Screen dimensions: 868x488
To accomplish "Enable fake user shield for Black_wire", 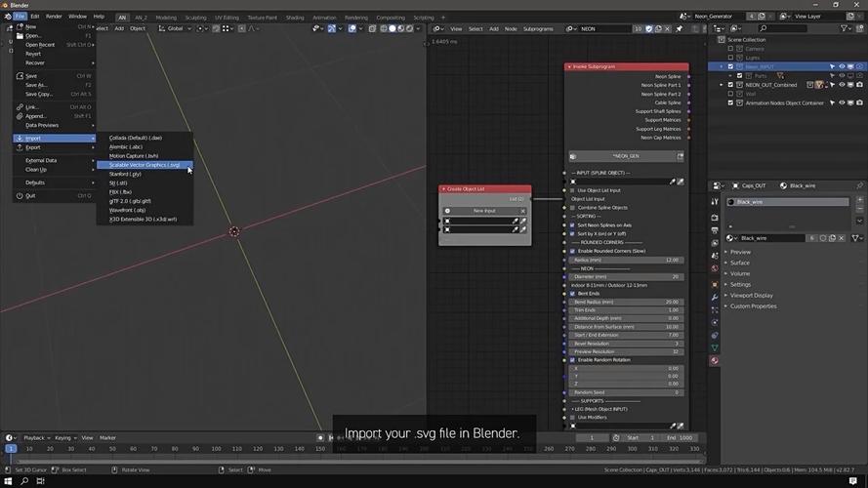I will 823,238.
